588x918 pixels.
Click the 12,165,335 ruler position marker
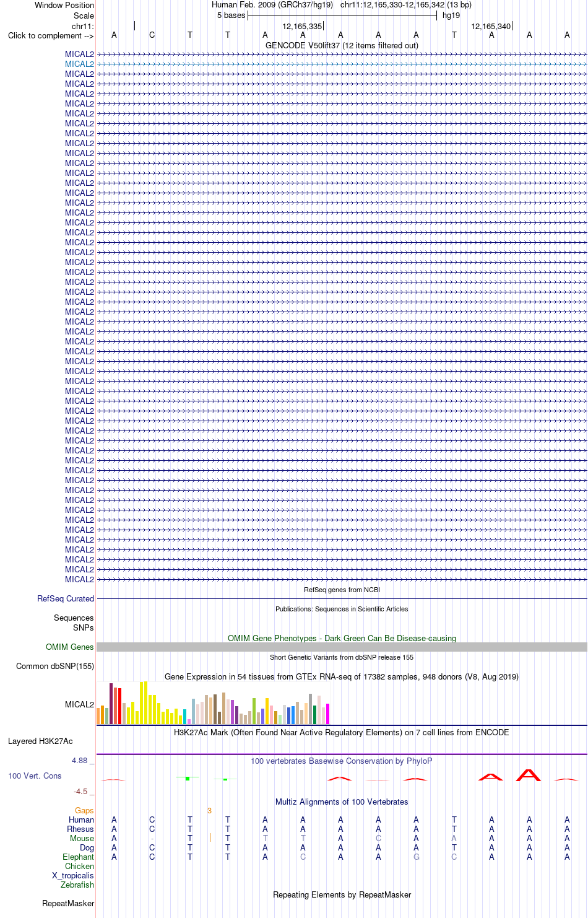303,26
